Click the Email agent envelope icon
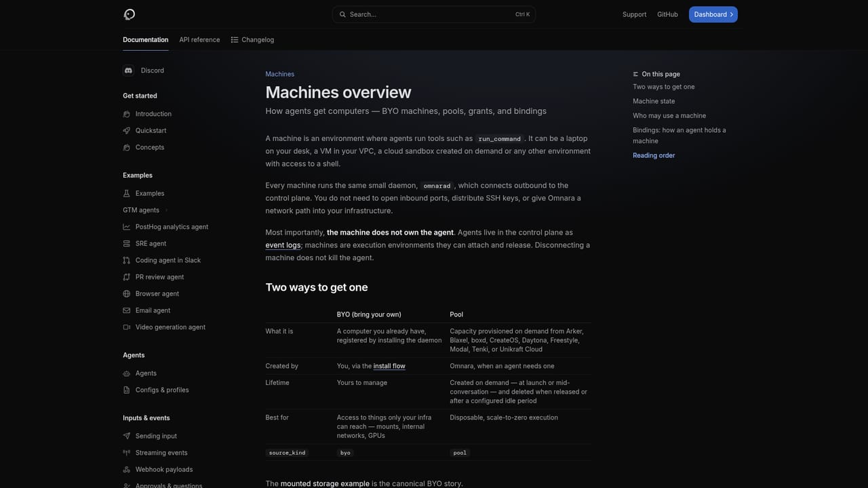This screenshot has height=488, width=868. coord(127,310)
